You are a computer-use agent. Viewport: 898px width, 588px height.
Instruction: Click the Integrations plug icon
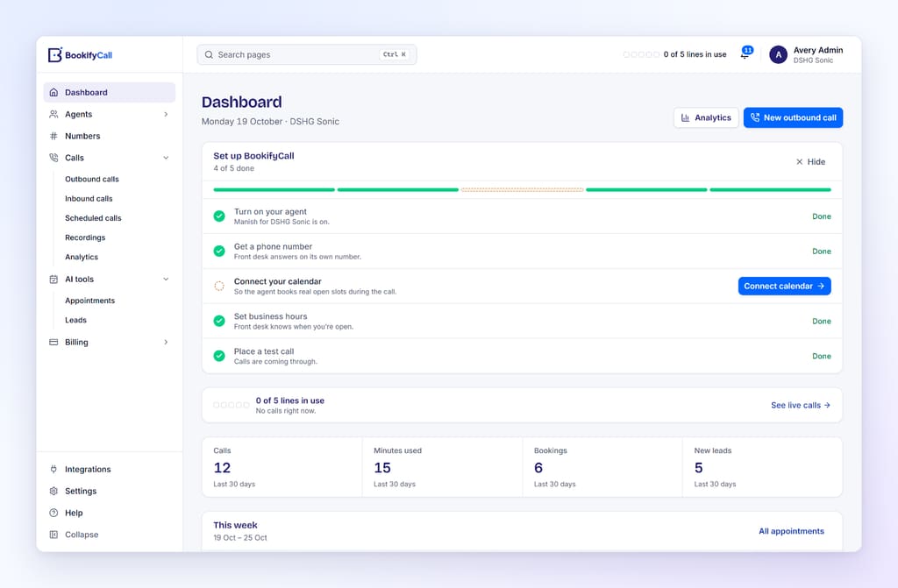tap(53, 469)
